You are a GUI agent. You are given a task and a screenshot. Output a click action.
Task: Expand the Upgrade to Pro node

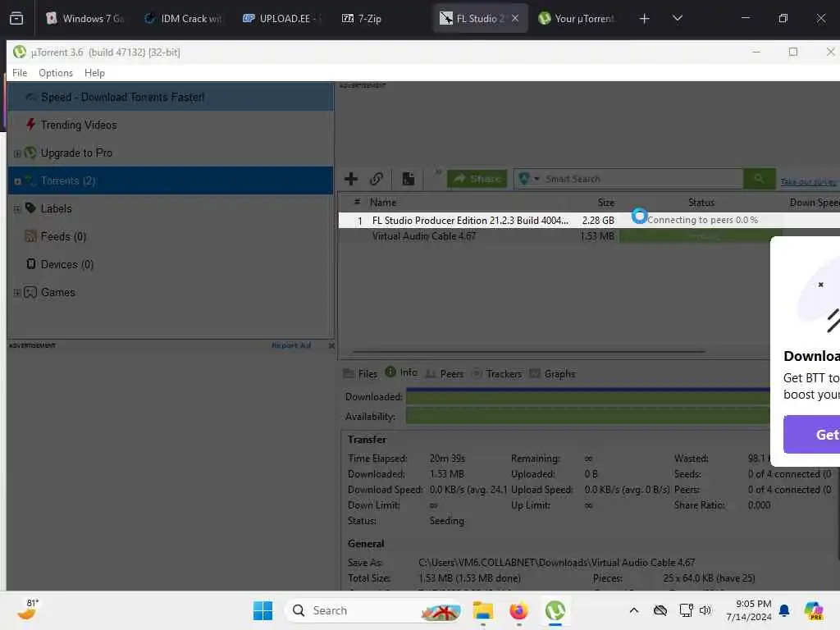[x=17, y=153]
